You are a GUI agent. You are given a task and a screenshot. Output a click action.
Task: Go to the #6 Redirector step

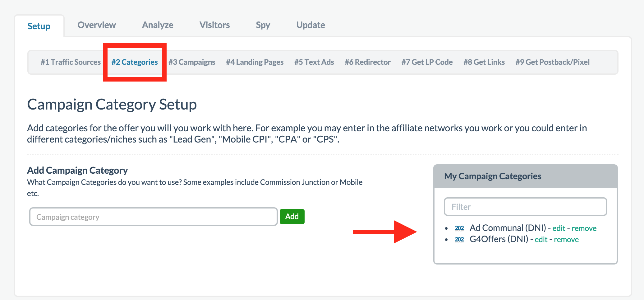(x=368, y=62)
